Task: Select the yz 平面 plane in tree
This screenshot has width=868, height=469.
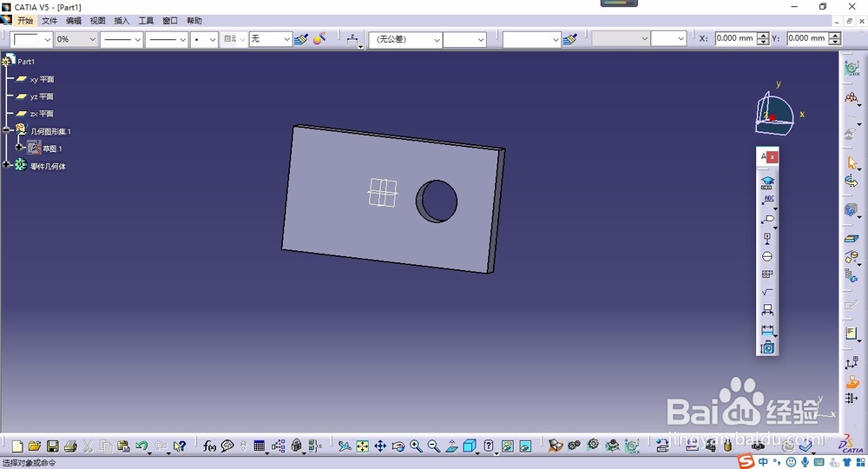Action: pos(42,96)
